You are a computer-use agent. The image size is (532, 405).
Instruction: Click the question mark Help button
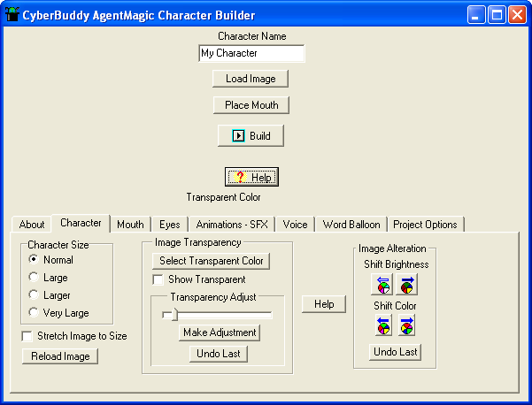(x=251, y=177)
